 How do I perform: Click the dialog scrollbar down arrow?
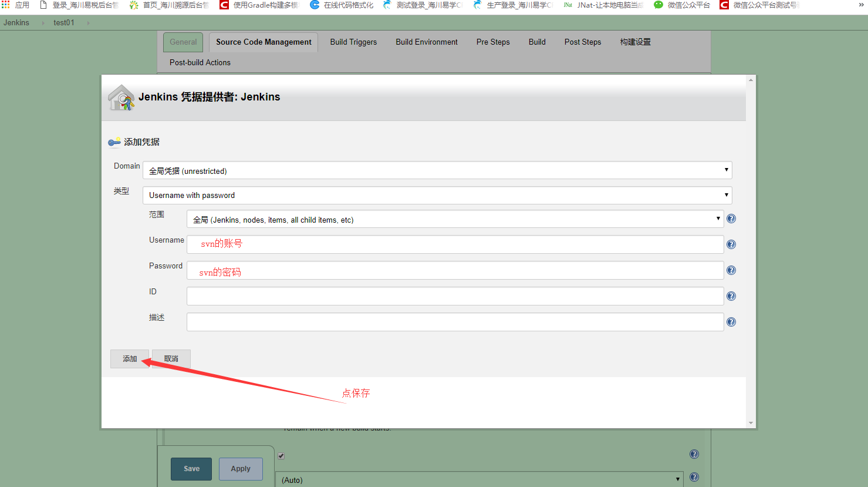(x=751, y=423)
